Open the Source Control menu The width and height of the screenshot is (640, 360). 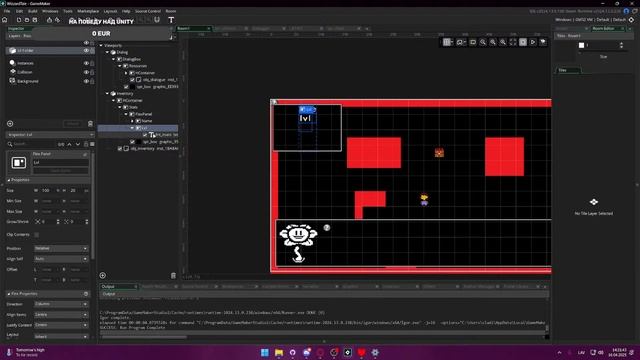pos(148,11)
